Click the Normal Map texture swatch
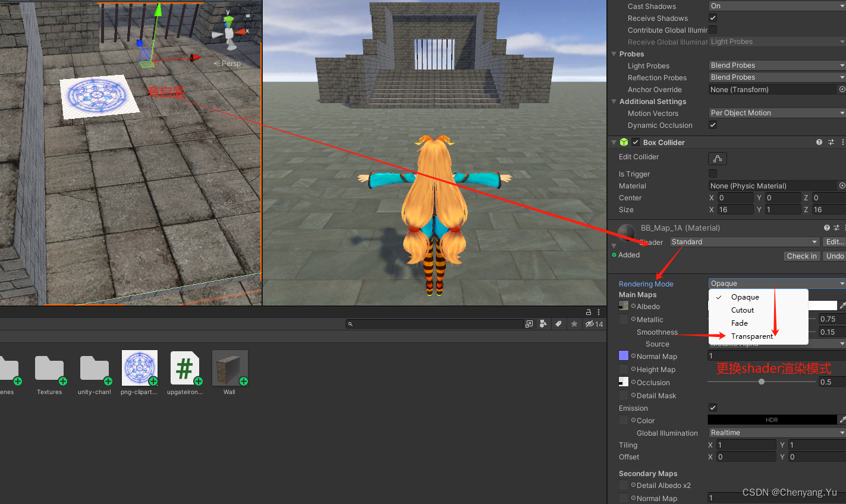This screenshot has width=846, height=504. (x=624, y=355)
